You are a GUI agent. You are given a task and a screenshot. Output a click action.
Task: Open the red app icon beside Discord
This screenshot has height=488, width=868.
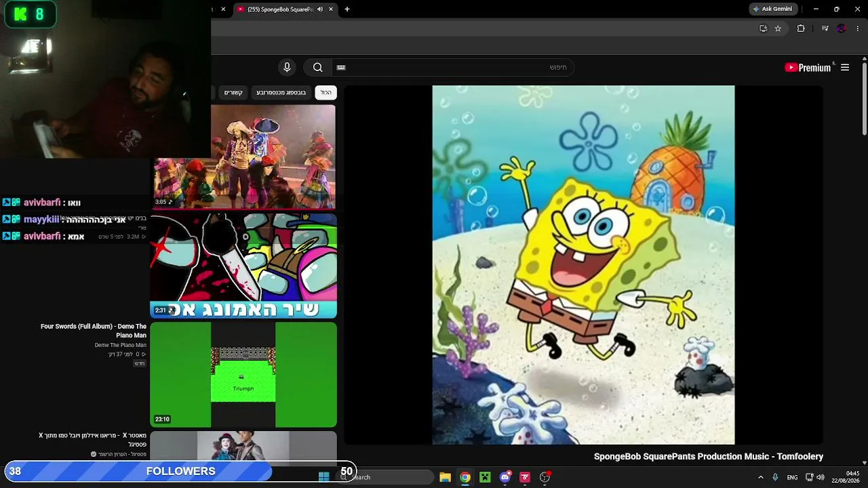[x=525, y=477]
